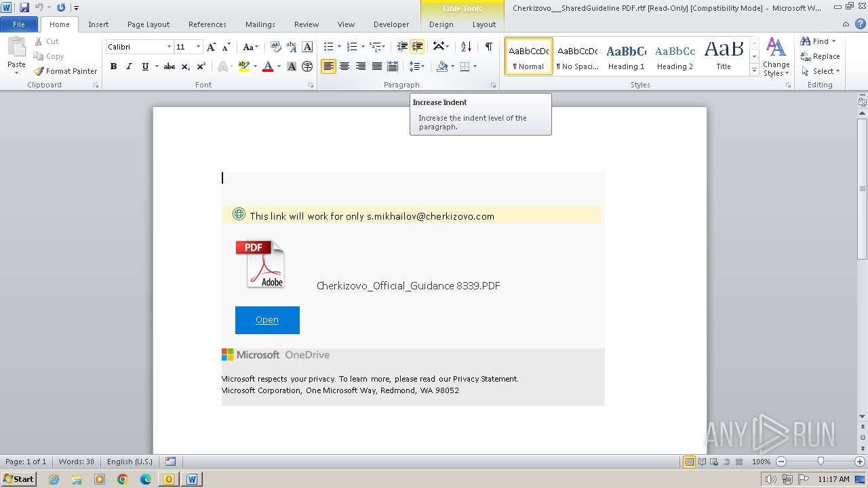Click the Zoom In plus button
868x488 pixels.
click(x=860, y=462)
